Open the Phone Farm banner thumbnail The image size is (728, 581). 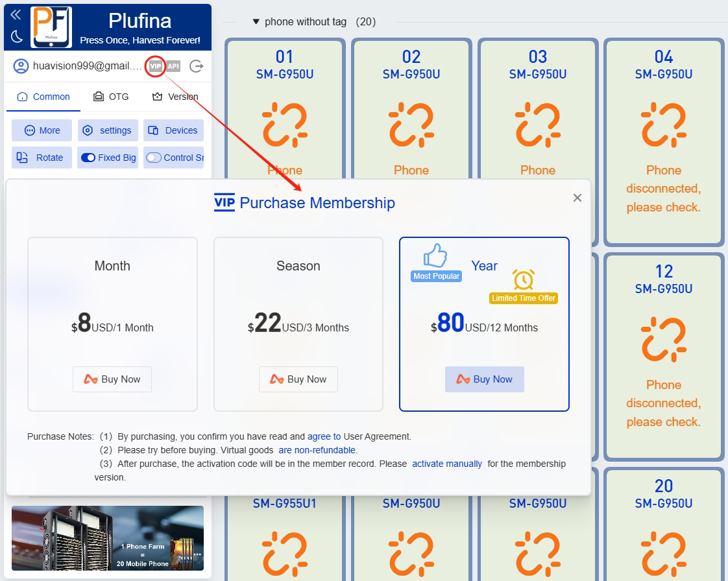(x=108, y=538)
